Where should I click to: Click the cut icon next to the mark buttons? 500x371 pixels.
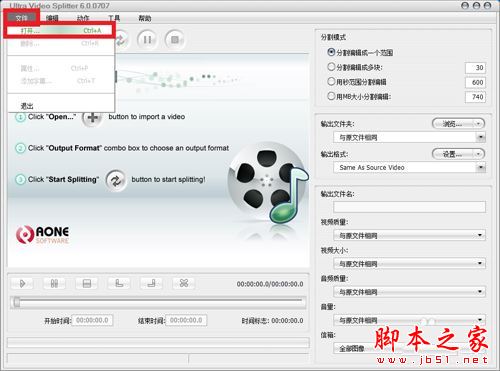(x=183, y=283)
